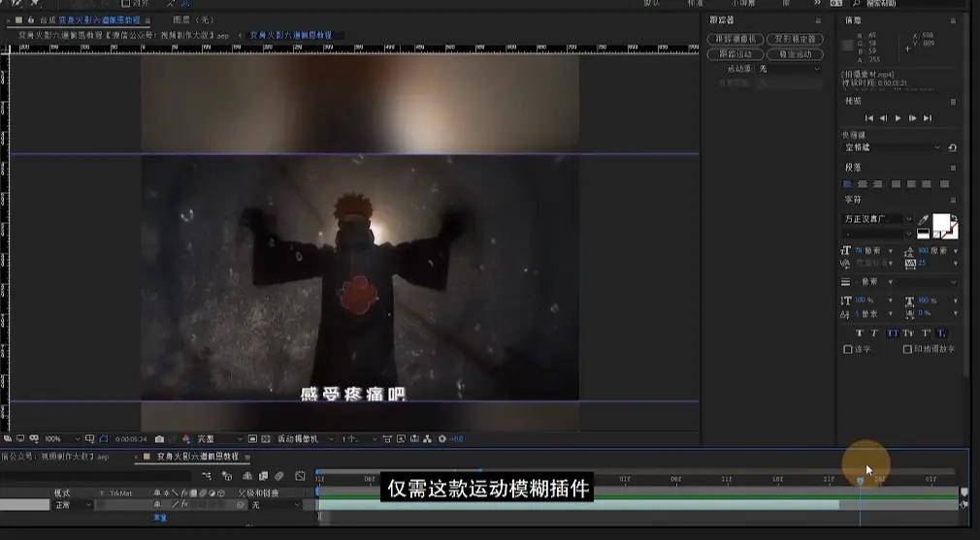Toggle faux bold text style

[860, 334]
